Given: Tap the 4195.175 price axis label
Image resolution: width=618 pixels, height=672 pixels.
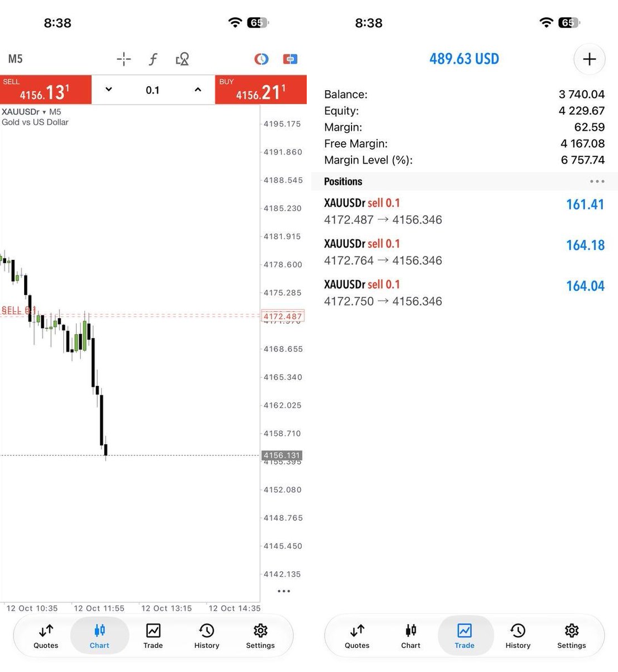Looking at the screenshot, I should tap(283, 124).
